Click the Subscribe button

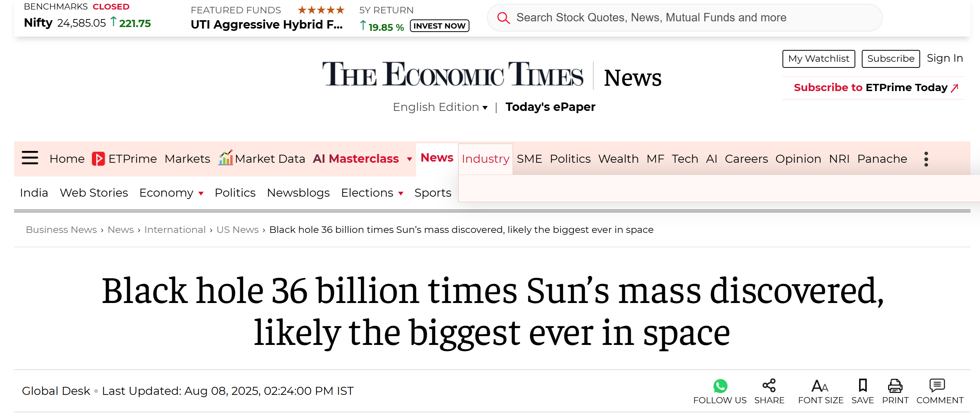(890, 59)
